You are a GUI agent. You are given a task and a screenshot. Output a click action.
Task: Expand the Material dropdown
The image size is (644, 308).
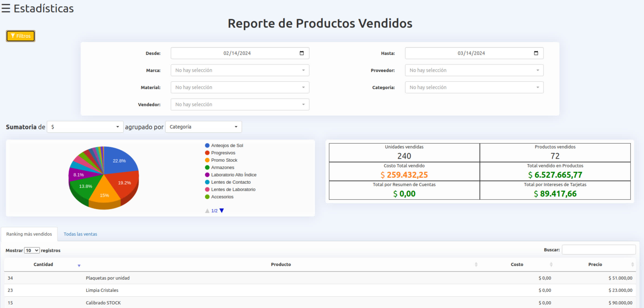[240, 87]
